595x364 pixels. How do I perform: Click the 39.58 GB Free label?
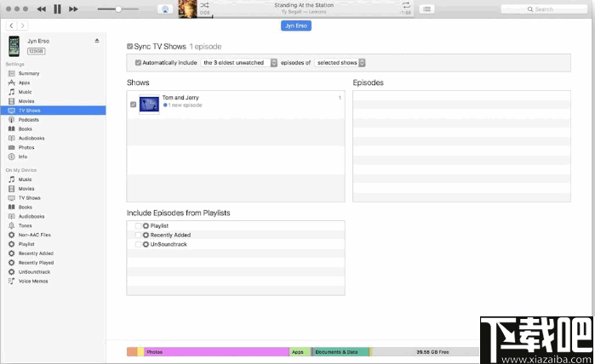432,352
